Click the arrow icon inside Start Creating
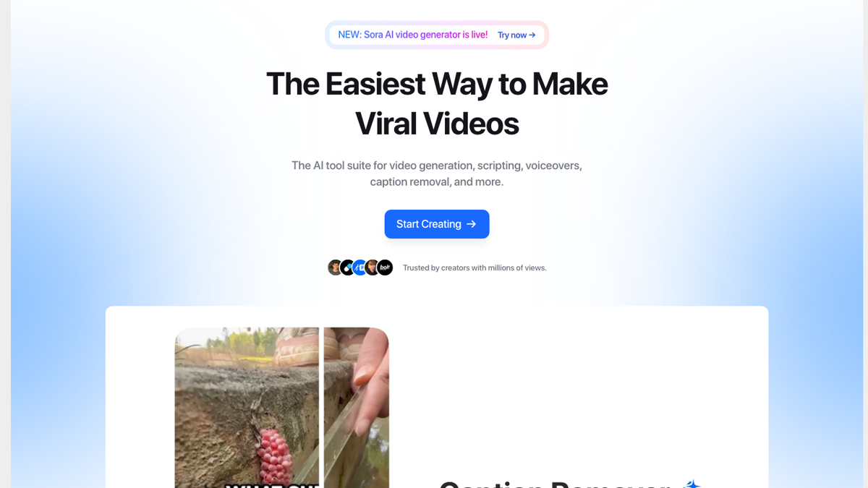Image resolution: width=868 pixels, height=488 pixels. pos(472,224)
